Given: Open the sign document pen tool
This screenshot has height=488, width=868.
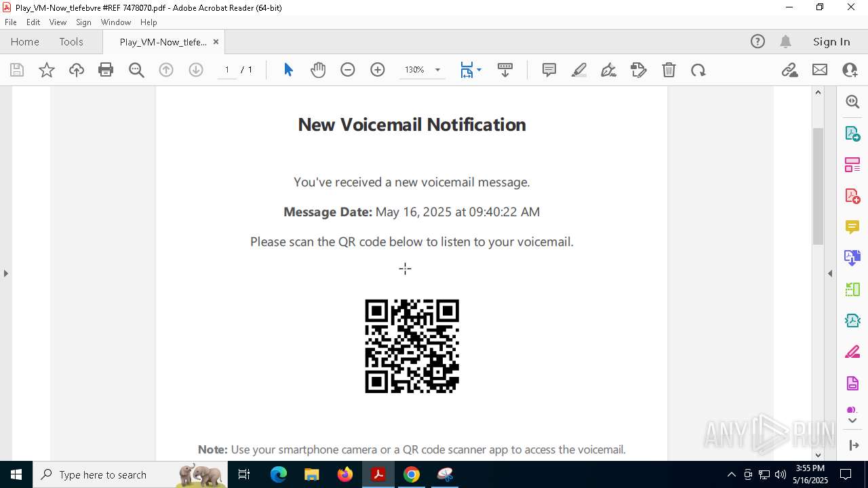Looking at the screenshot, I should (609, 70).
